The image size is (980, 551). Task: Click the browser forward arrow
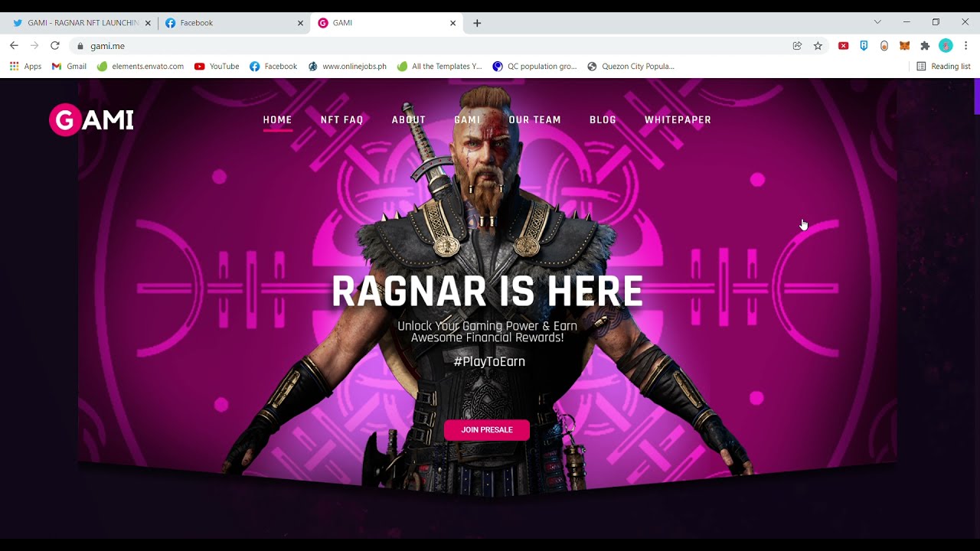34,46
